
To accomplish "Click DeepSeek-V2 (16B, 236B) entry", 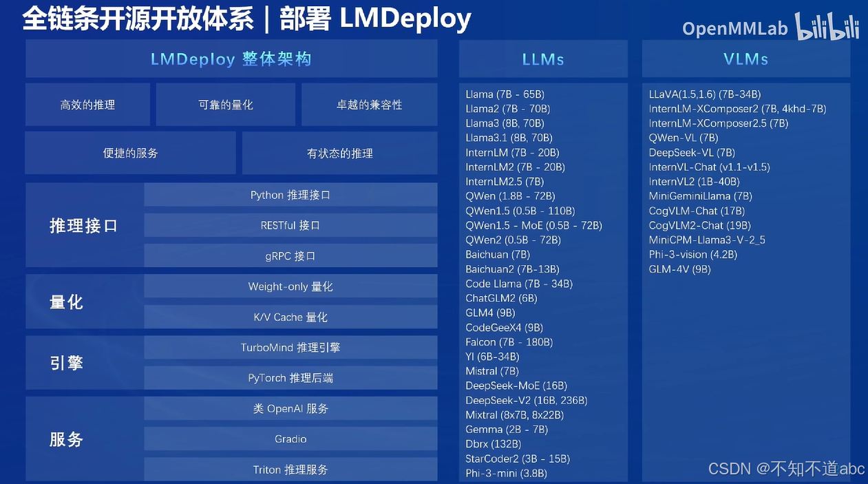I will point(527,400).
